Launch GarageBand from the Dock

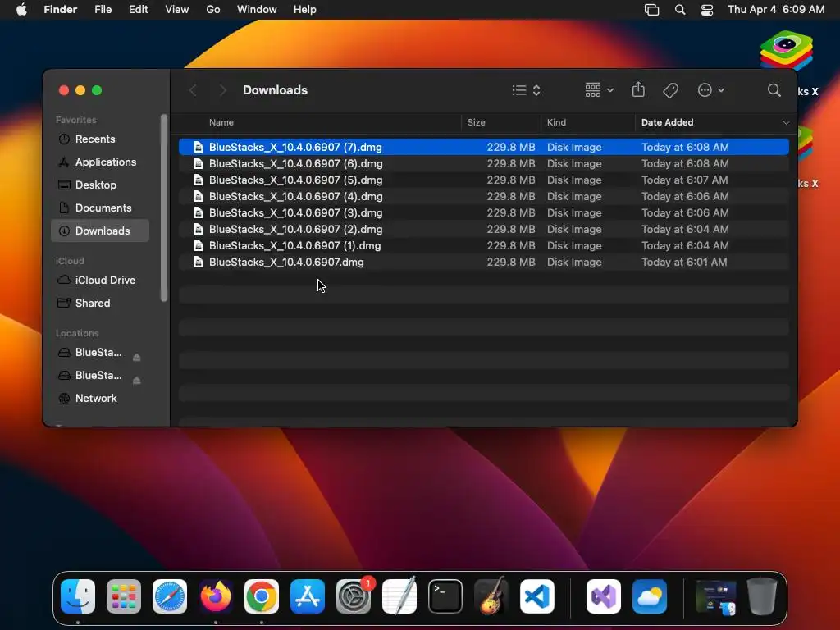tap(491, 596)
